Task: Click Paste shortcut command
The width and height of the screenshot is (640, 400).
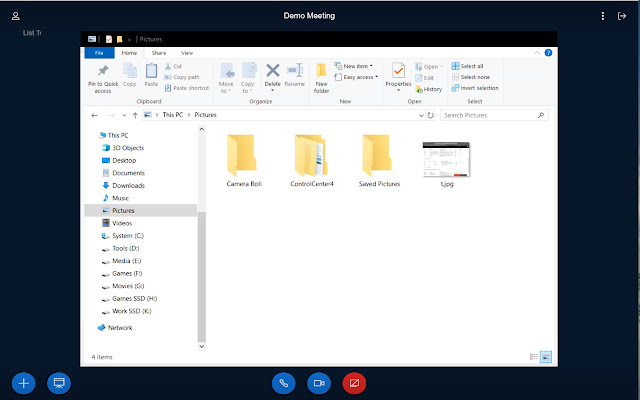Action: point(187,88)
